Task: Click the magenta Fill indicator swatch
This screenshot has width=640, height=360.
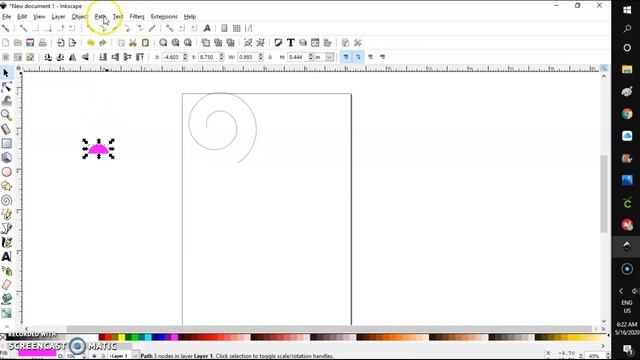Action: click(37, 352)
